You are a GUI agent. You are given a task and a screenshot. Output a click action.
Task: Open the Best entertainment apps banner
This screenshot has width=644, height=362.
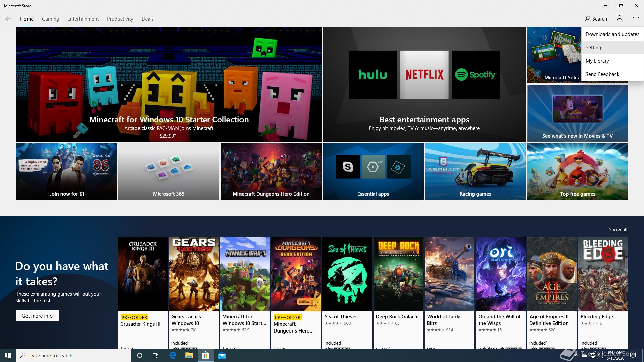(x=424, y=84)
